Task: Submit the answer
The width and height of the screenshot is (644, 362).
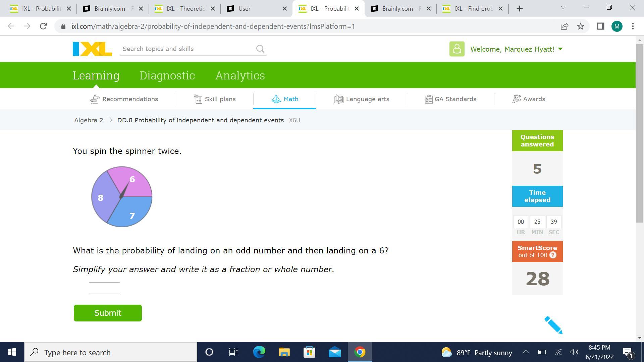Action: (108, 313)
